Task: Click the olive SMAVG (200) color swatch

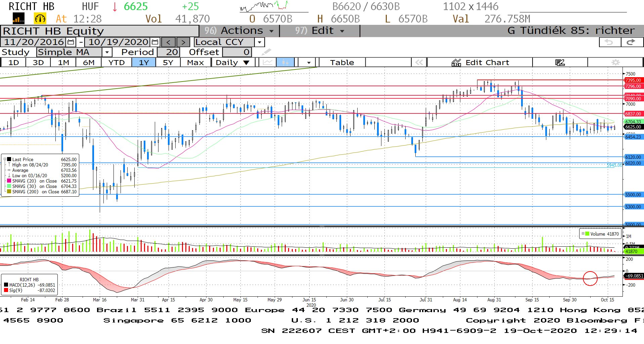Action: 9,192
